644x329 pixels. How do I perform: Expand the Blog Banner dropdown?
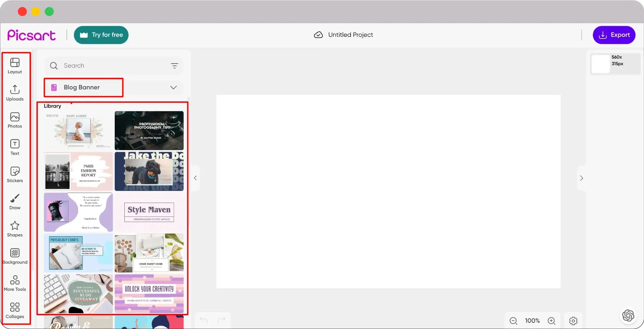(x=173, y=87)
